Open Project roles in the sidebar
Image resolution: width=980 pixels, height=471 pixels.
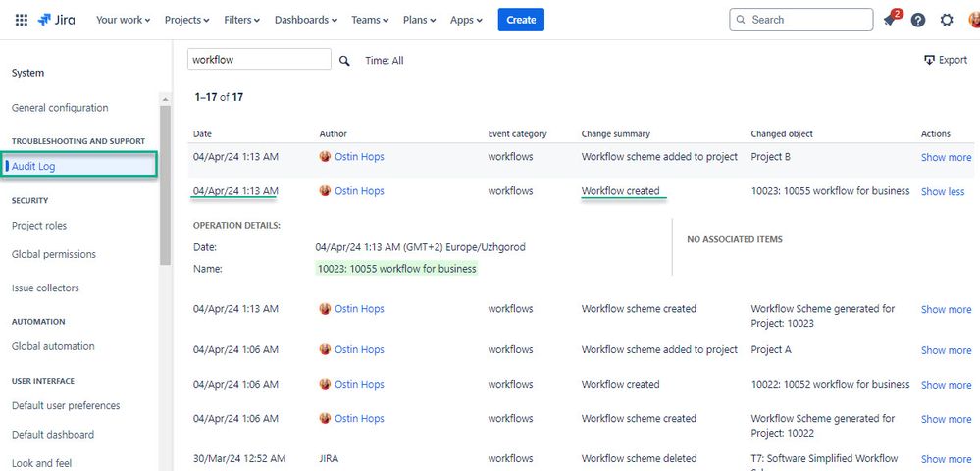coord(39,225)
